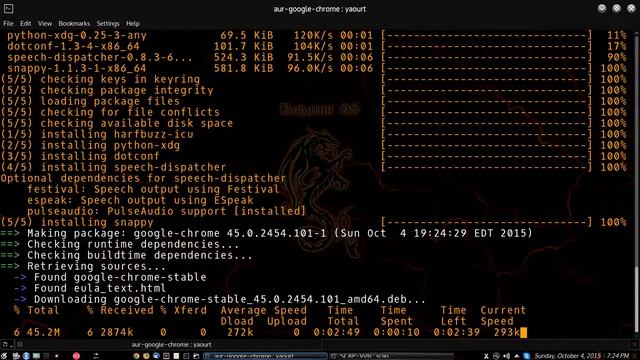Click the 'dotconf-1.3-4-x86_64' package name
640x360 pixels.
coord(73,46)
